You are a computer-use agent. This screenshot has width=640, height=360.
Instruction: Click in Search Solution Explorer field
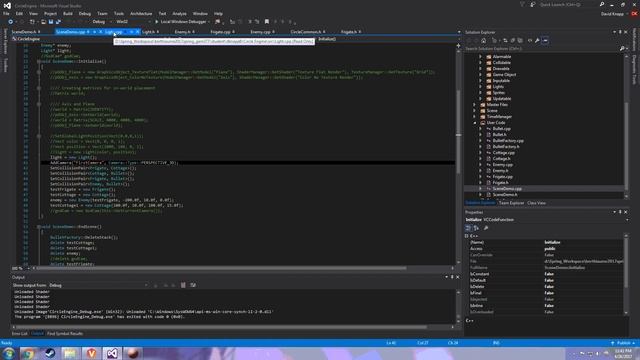click(x=542, y=49)
